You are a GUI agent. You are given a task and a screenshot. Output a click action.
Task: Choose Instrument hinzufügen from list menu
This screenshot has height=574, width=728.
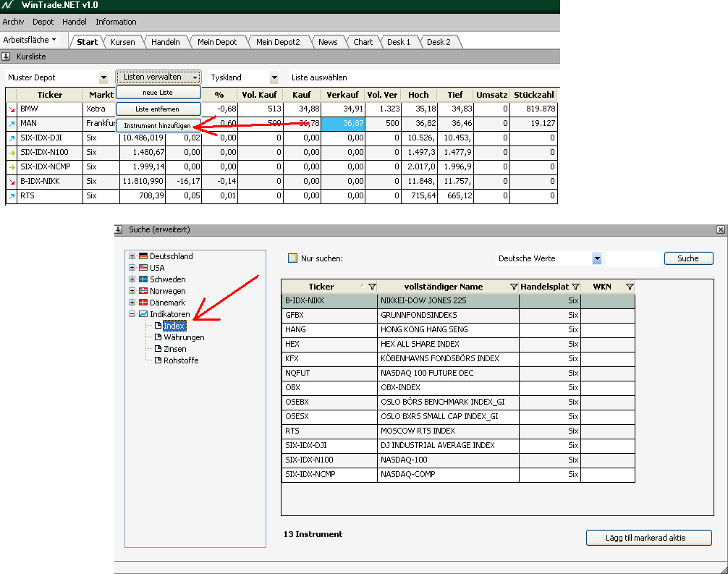[158, 126]
